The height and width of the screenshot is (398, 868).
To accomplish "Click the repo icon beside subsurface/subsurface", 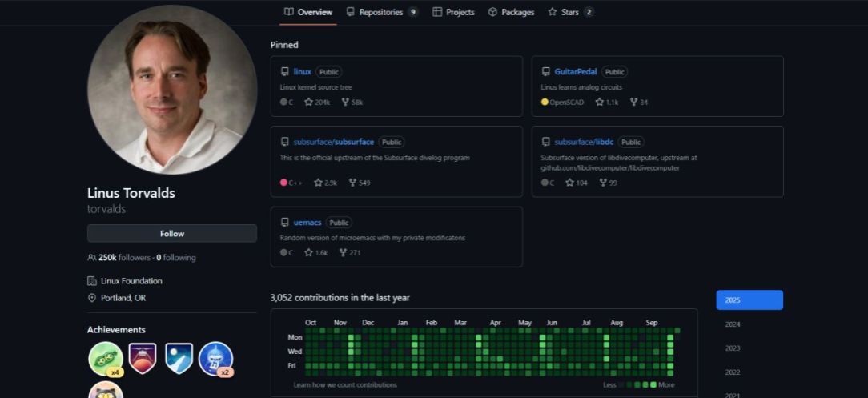I will pos(284,143).
